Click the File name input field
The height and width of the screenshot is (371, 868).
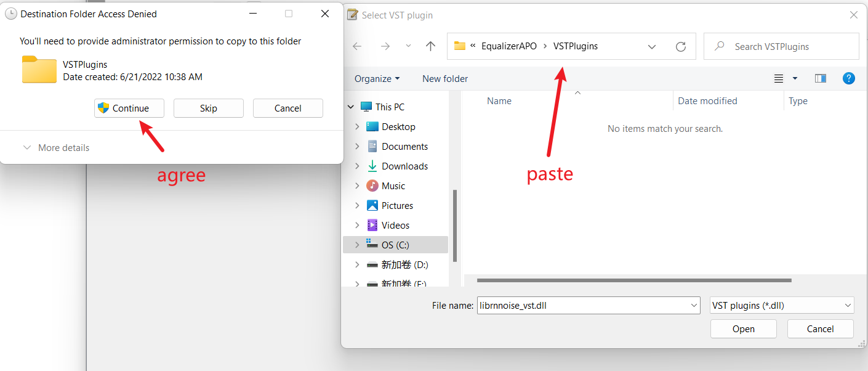pyautogui.click(x=582, y=305)
